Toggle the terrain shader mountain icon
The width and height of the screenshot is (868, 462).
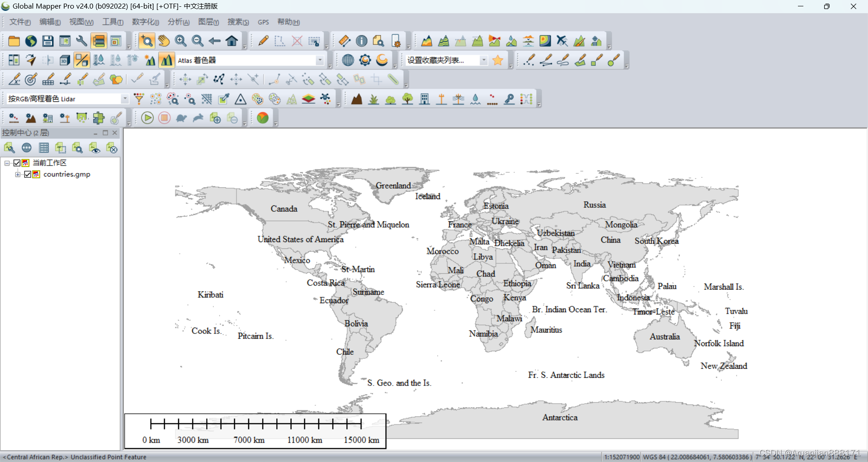[166, 60]
